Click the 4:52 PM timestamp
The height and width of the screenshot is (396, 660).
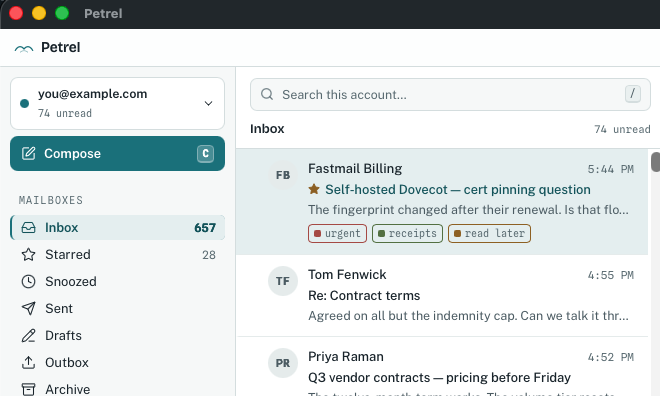[x=611, y=358]
